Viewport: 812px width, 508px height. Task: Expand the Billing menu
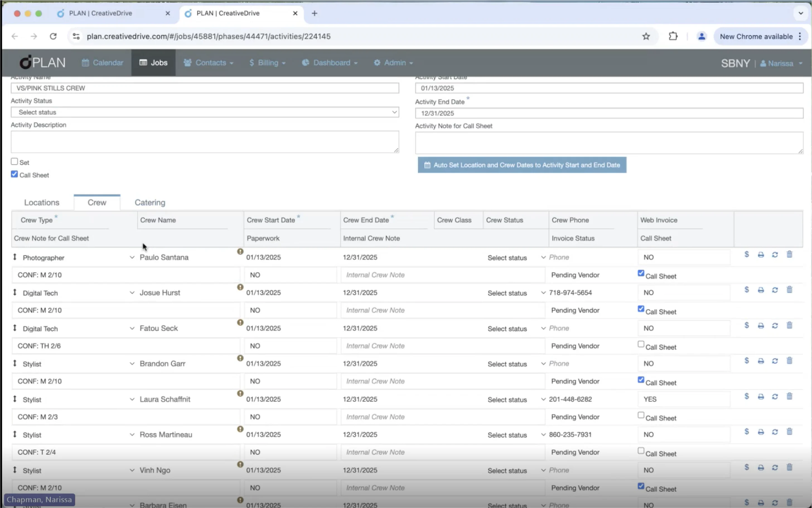pos(268,63)
